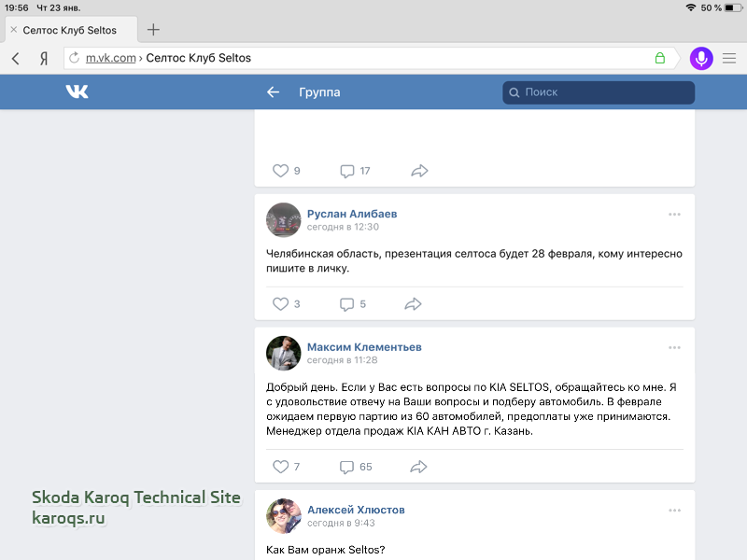
Task: Open the browser hamburger menu
Action: pyautogui.click(x=729, y=58)
